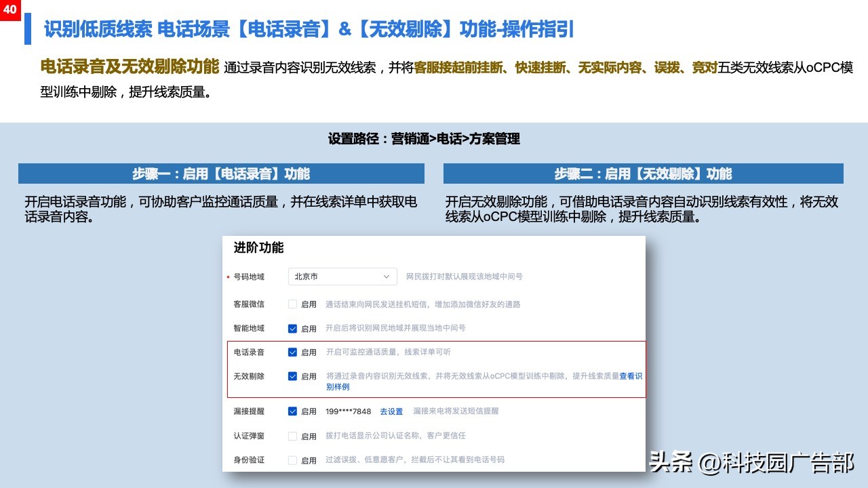Click the masked number 199****7848

pos(349,411)
